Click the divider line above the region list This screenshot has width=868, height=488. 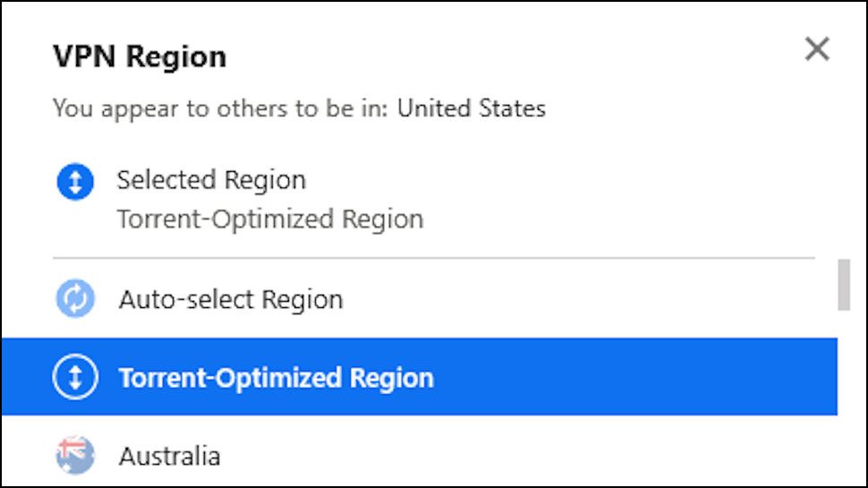[x=433, y=258]
